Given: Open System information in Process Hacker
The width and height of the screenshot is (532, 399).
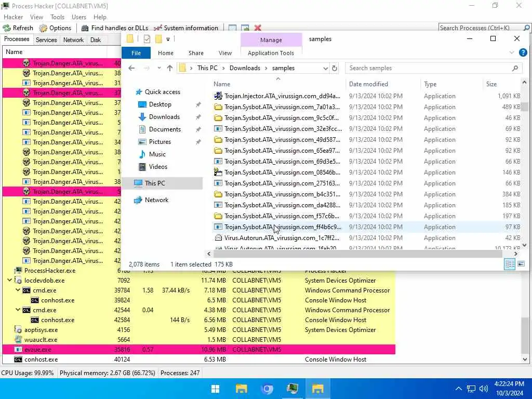Looking at the screenshot, I should coord(186,28).
